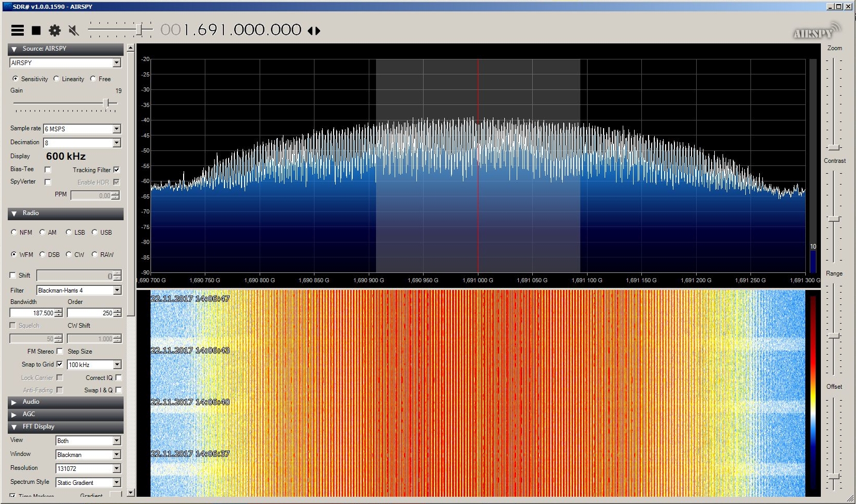
Task: Stop the radio with stop button
Action: (x=36, y=30)
